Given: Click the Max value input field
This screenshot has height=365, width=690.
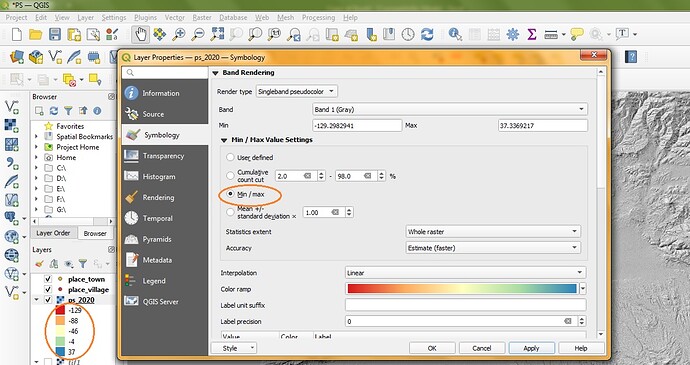Looking at the screenshot, I should pos(543,125).
